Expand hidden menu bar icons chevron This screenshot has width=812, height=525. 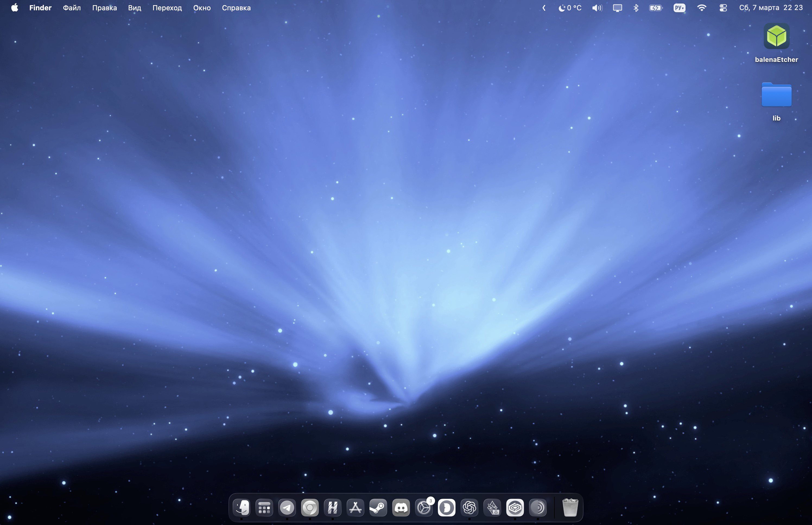pyautogui.click(x=544, y=8)
